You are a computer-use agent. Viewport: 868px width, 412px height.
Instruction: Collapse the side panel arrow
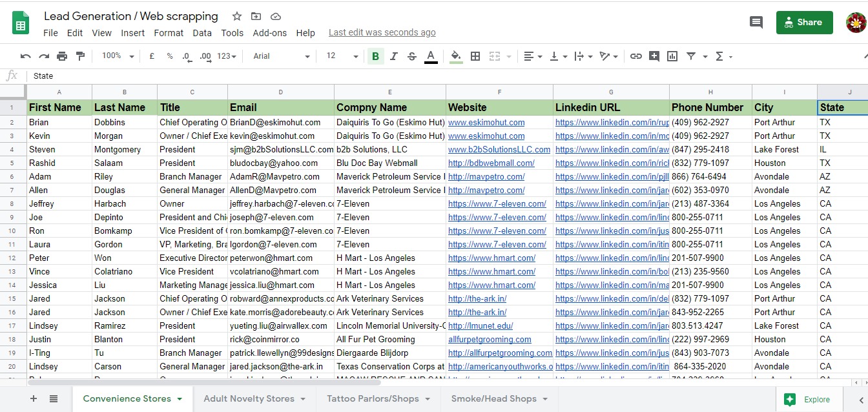(x=862, y=400)
